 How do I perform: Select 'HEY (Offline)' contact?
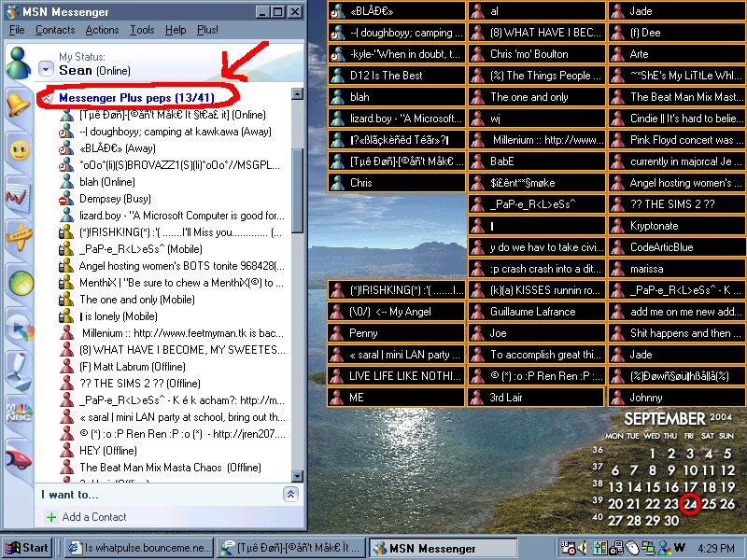108,451
